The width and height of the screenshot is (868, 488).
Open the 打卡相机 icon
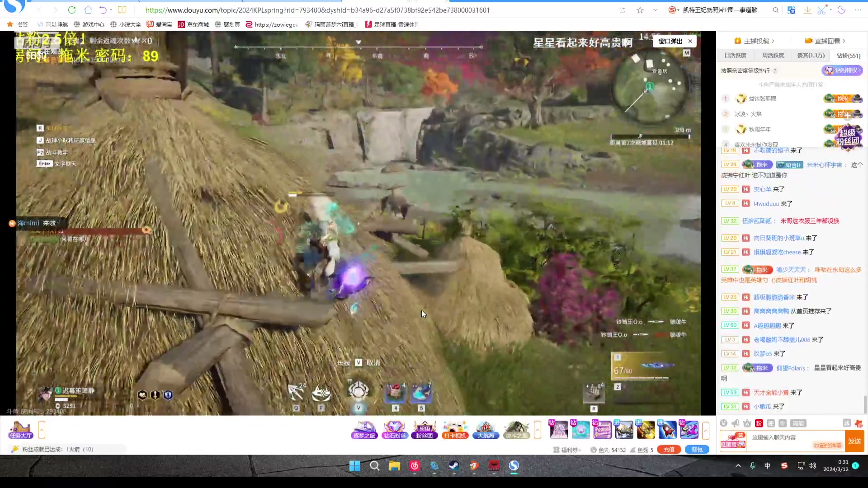[455, 430]
